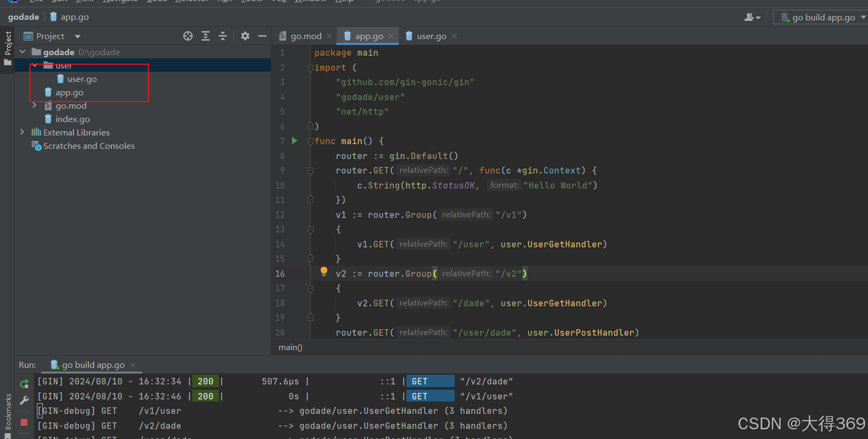Open Project panel settings gear
Image resolution: width=868 pixels, height=439 pixels.
click(245, 36)
